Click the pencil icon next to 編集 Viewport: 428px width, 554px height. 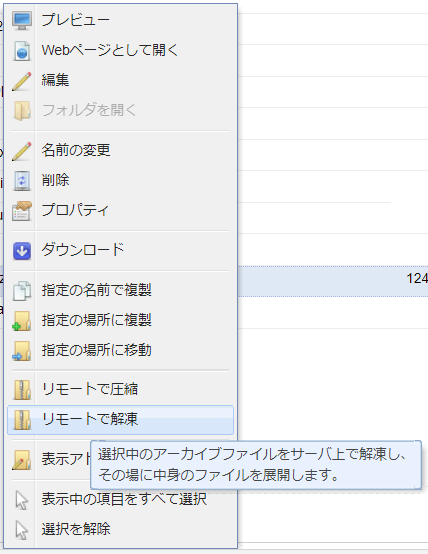(22, 81)
